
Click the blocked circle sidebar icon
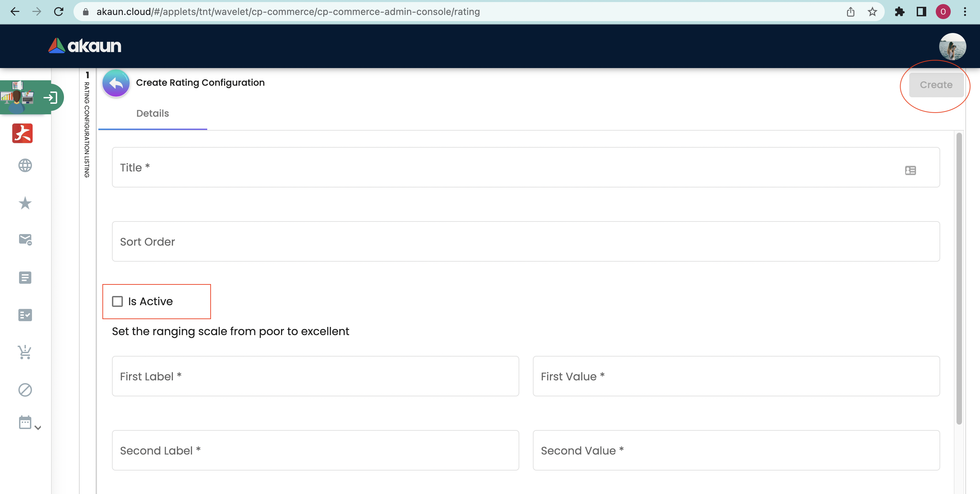tap(25, 390)
